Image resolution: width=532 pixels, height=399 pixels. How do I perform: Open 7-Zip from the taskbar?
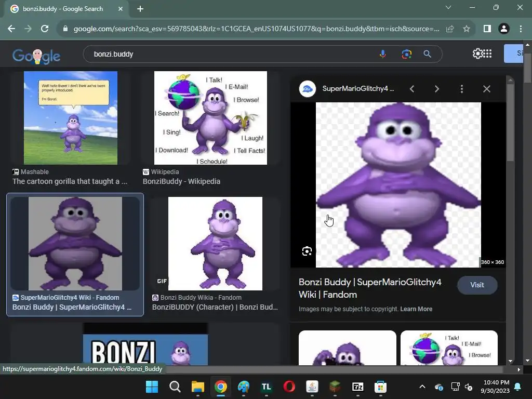357,387
